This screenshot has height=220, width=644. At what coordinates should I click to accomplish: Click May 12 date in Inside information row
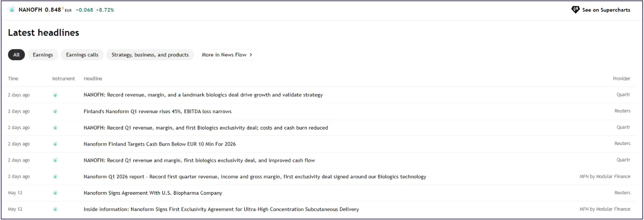[15, 209]
